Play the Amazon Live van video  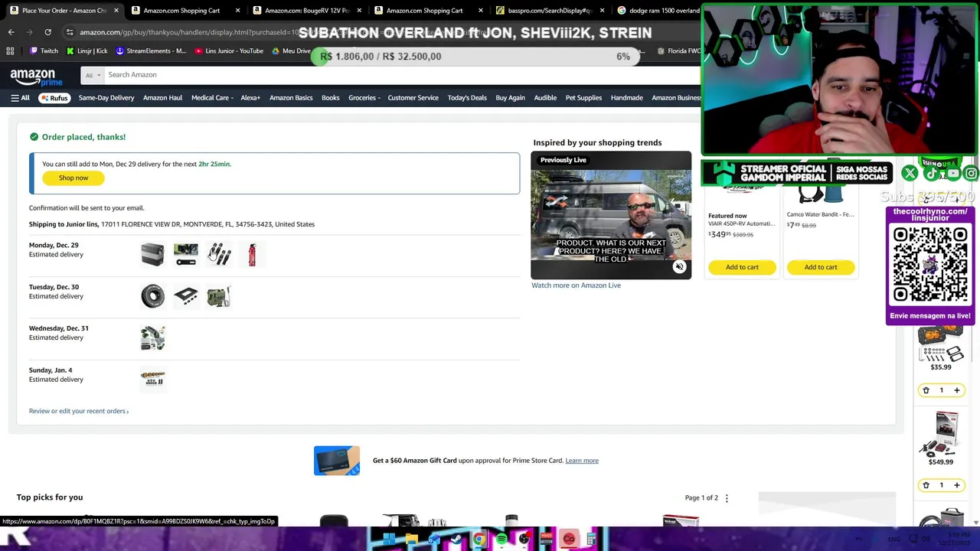click(x=611, y=216)
